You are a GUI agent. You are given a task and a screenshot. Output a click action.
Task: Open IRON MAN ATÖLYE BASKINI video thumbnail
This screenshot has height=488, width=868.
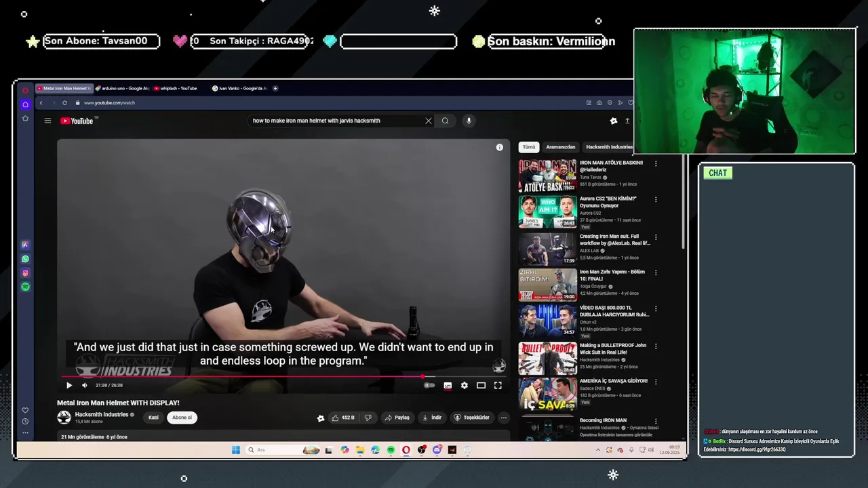pyautogui.click(x=547, y=176)
